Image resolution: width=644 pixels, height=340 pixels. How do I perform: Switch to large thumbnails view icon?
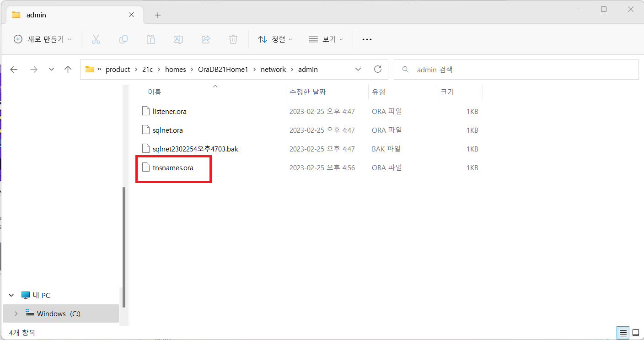(636, 333)
